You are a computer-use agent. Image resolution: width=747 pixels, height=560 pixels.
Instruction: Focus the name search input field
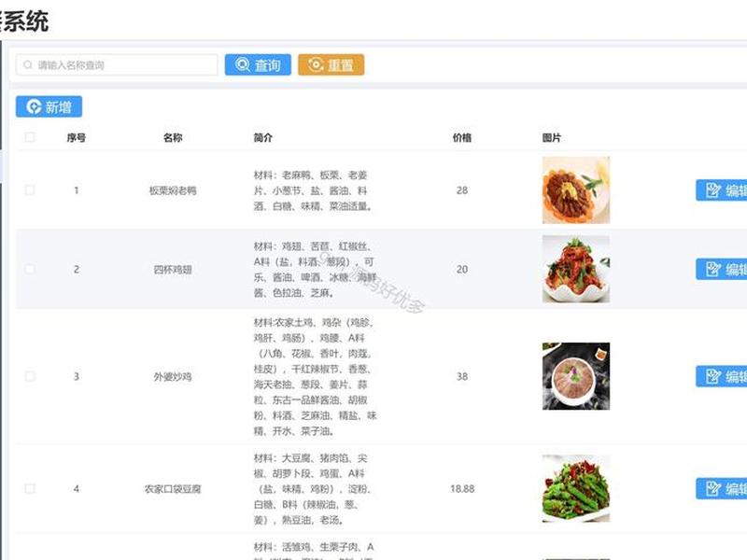click(x=117, y=64)
